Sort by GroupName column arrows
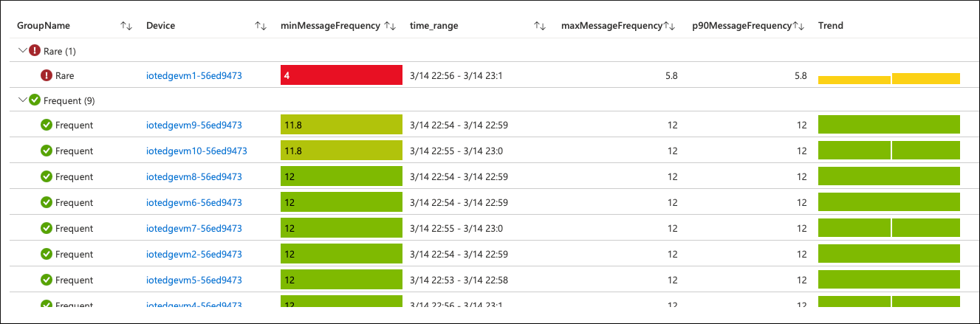 tap(126, 26)
